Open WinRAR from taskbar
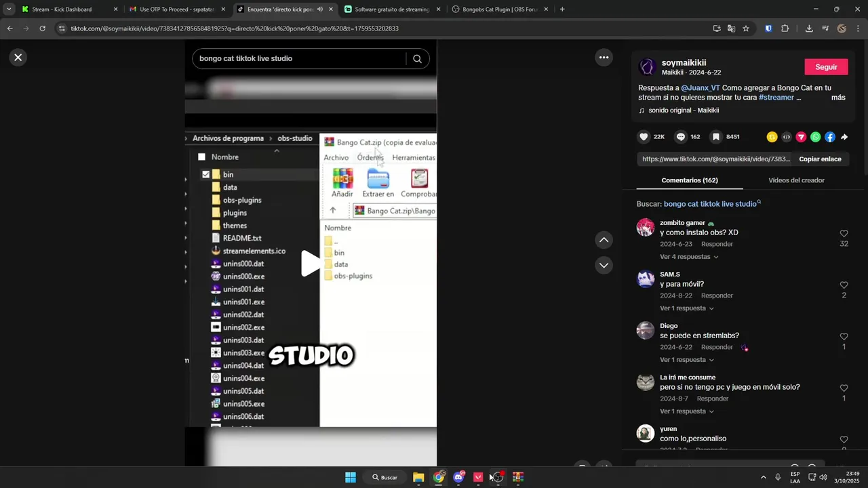Screen dimensions: 868x488 (x=518, y=477)
